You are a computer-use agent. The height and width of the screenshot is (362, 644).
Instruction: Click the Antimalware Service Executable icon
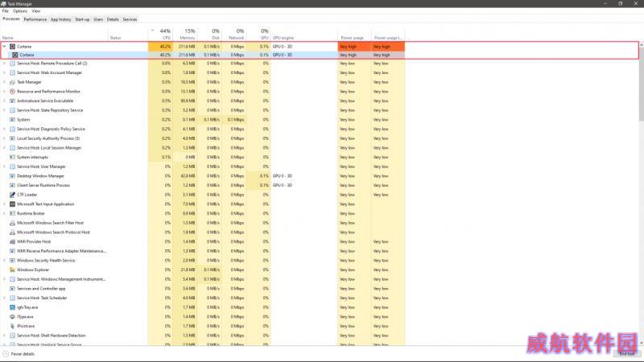[x=12, y=101]
